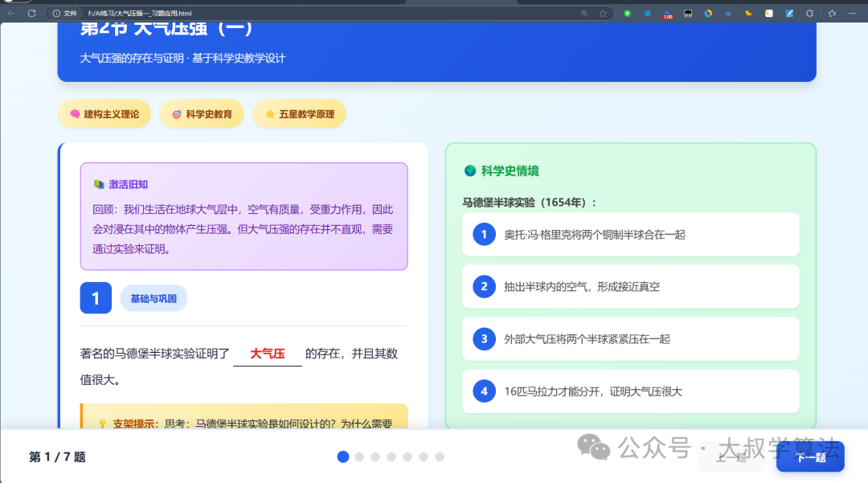This screenshot has height=483, width=868.
Task: Open the 文件 site info badge
Action: [x=63, y=13]
